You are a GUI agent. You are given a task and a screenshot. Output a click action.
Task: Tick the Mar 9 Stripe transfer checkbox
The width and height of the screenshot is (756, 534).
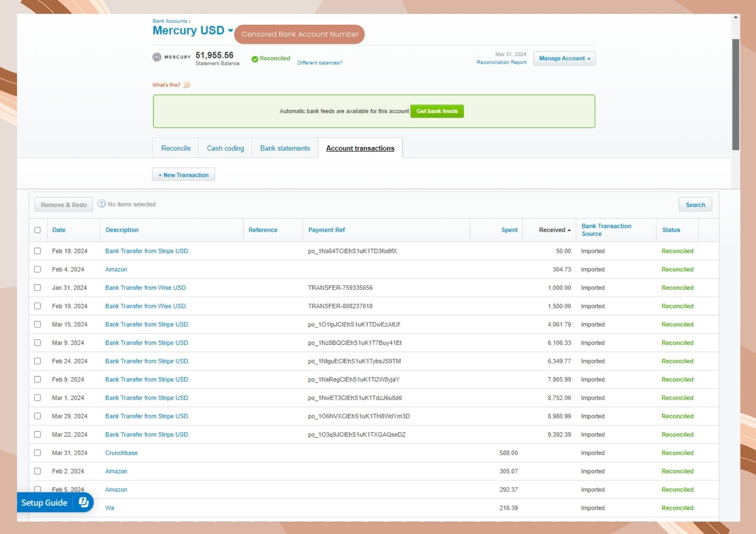point(37,343)
